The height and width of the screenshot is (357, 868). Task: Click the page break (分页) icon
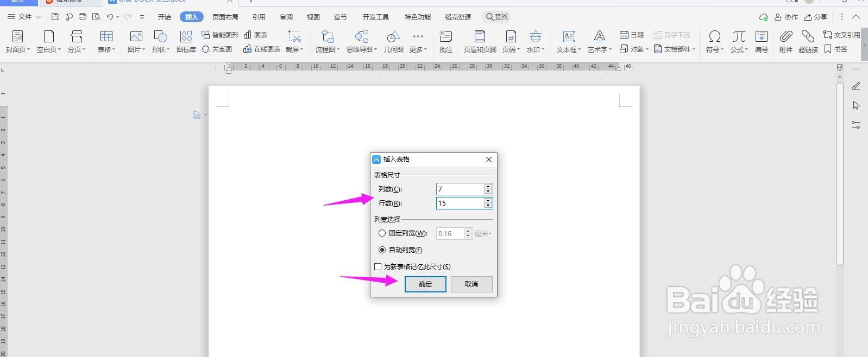77,36
